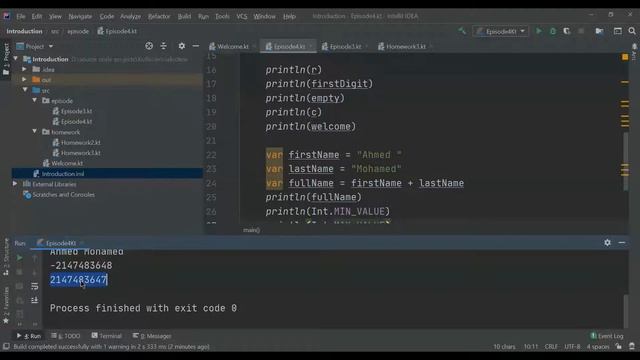
Task: Expand the out folder
Action: (24, 80)
